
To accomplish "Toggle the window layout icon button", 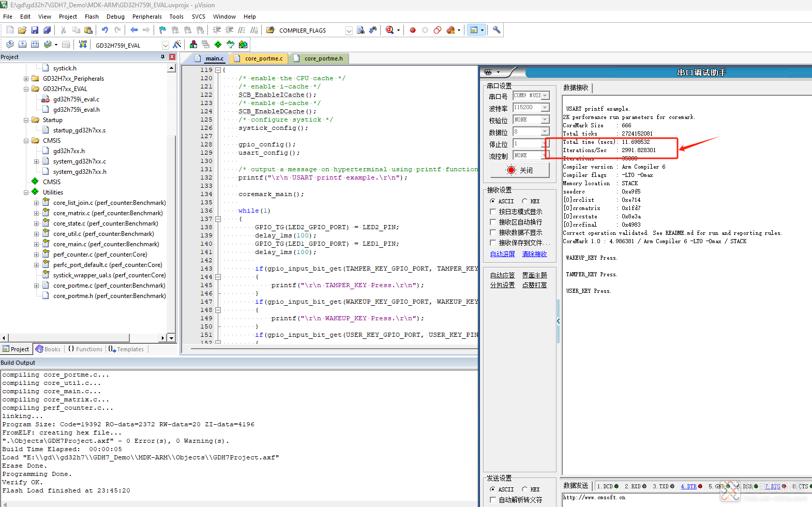I will 473,31.
